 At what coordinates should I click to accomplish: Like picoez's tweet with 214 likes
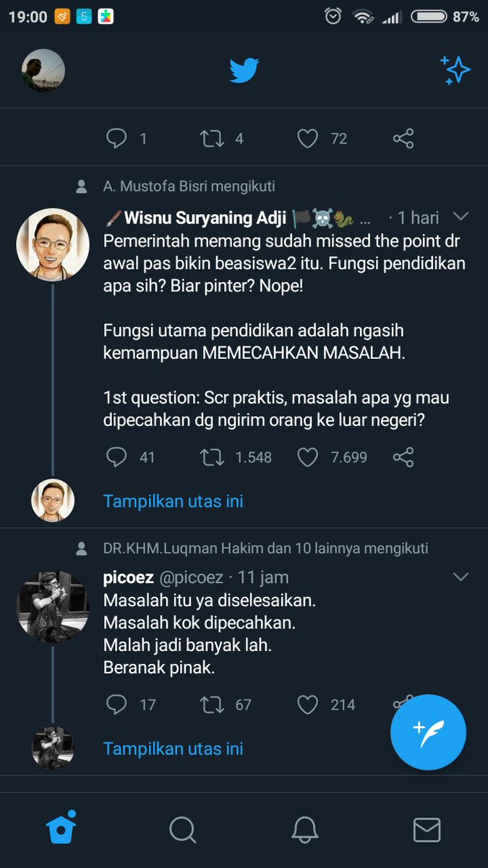308,705
